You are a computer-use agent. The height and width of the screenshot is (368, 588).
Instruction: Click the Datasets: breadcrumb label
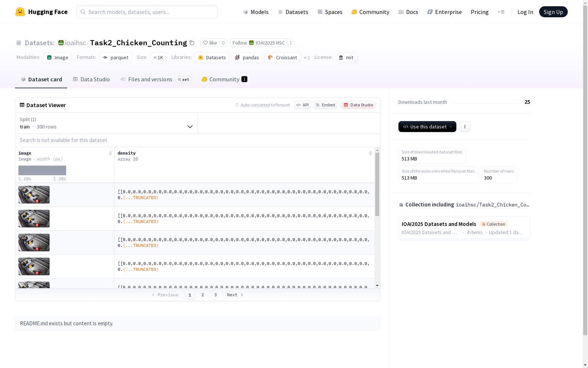click(39, 43)
